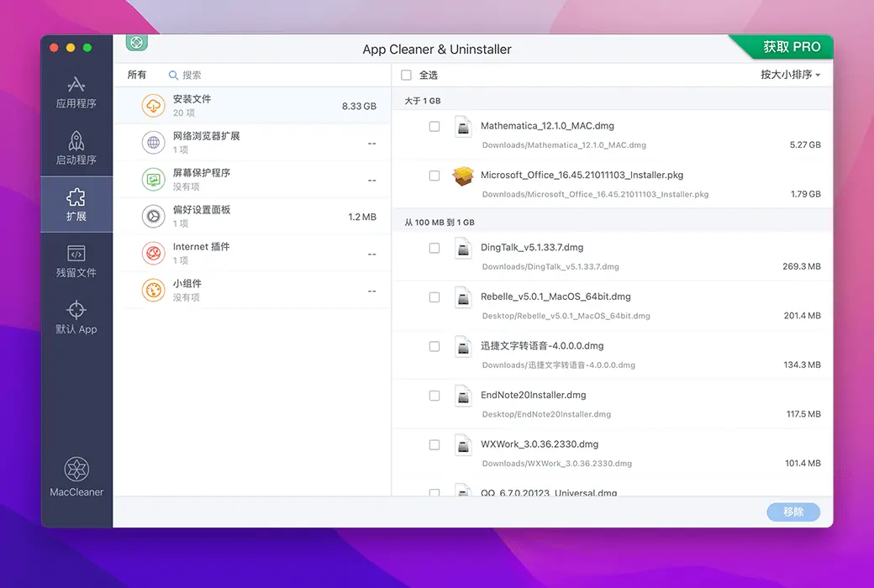Select the 安装文件 category row
This screenshot has width=874, height=588.
252,106
